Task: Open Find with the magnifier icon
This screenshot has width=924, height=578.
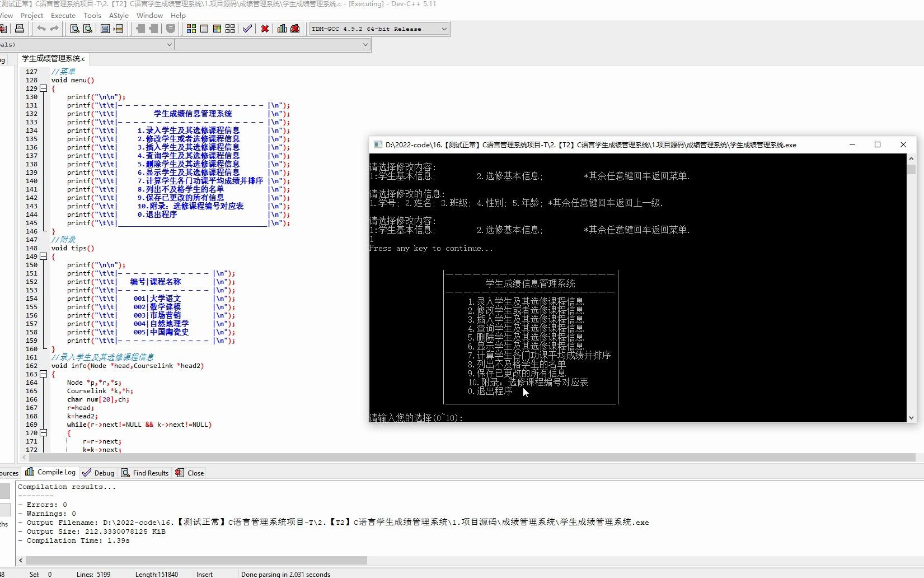Action: [x=74, y=29]
